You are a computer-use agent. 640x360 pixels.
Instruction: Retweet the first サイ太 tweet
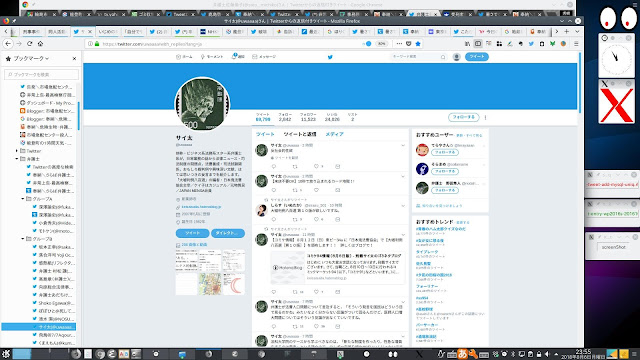click(295, 167)
